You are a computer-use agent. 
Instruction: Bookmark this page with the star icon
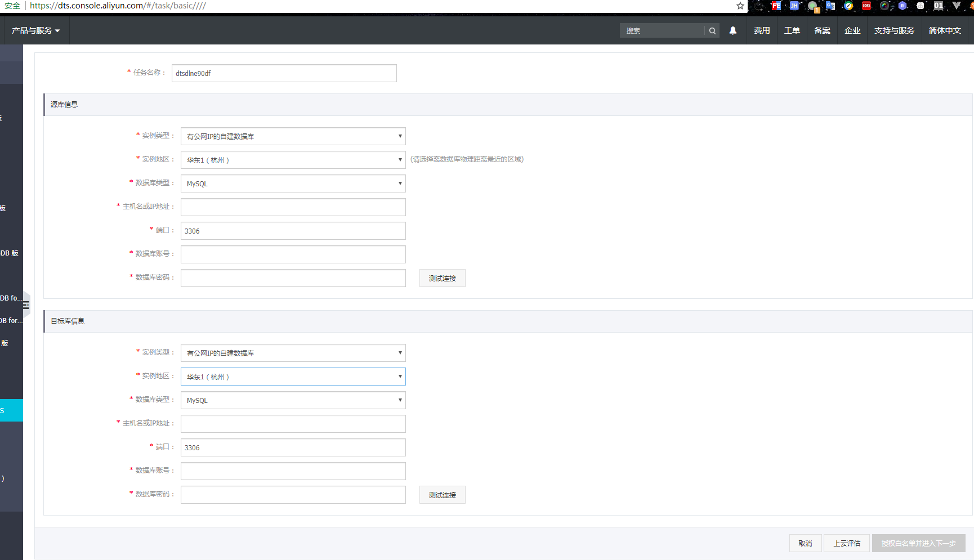tap(740, 6)
